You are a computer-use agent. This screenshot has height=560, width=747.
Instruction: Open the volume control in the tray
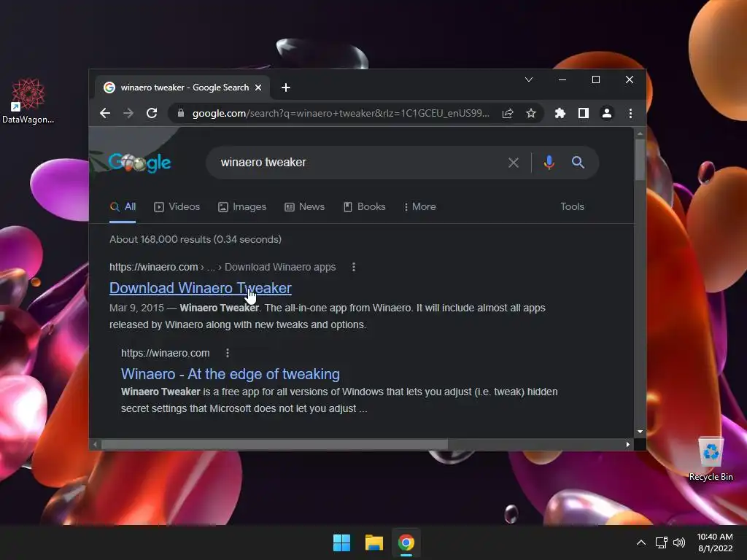click(x=679, y=542)
